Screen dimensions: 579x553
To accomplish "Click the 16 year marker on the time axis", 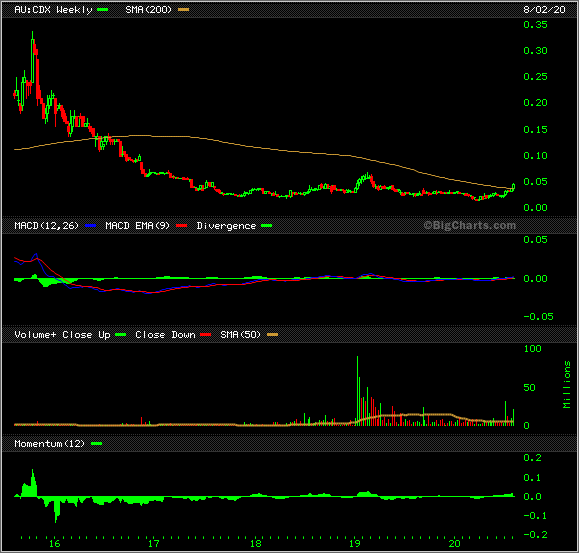I will pos(55,544).
